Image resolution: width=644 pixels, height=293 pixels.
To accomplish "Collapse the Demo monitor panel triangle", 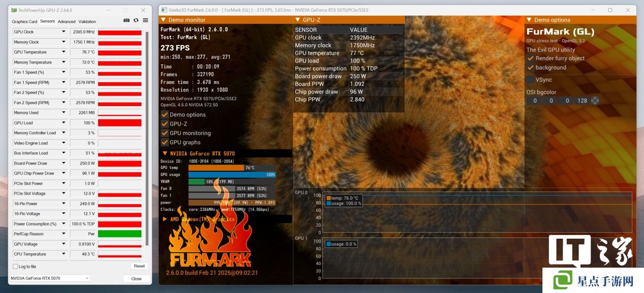I will click(x=164, y=20).
